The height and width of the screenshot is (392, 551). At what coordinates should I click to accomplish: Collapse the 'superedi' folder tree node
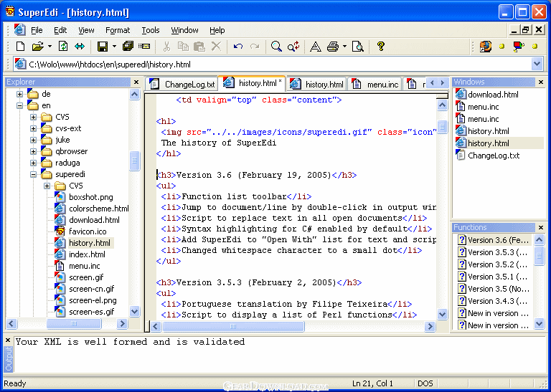[33, 174]
